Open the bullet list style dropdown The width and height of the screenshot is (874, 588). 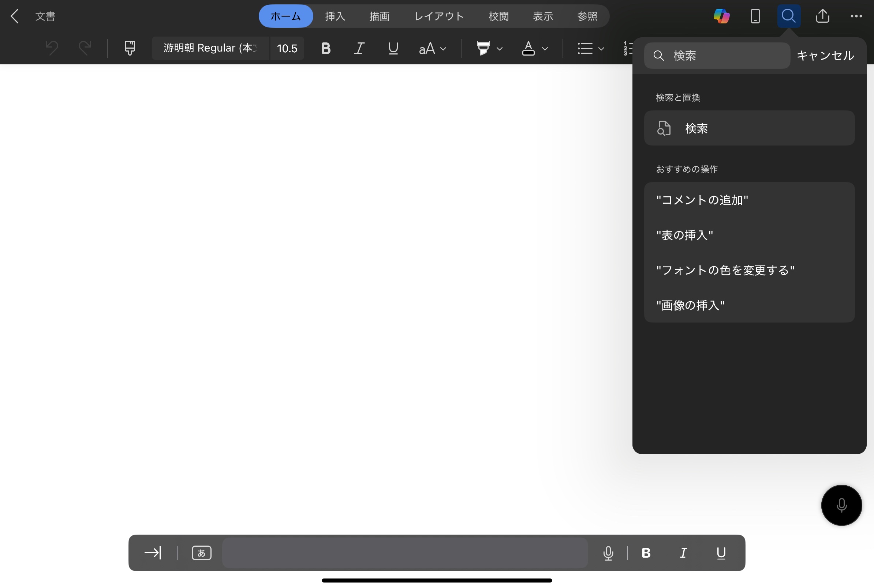(601, 49)
